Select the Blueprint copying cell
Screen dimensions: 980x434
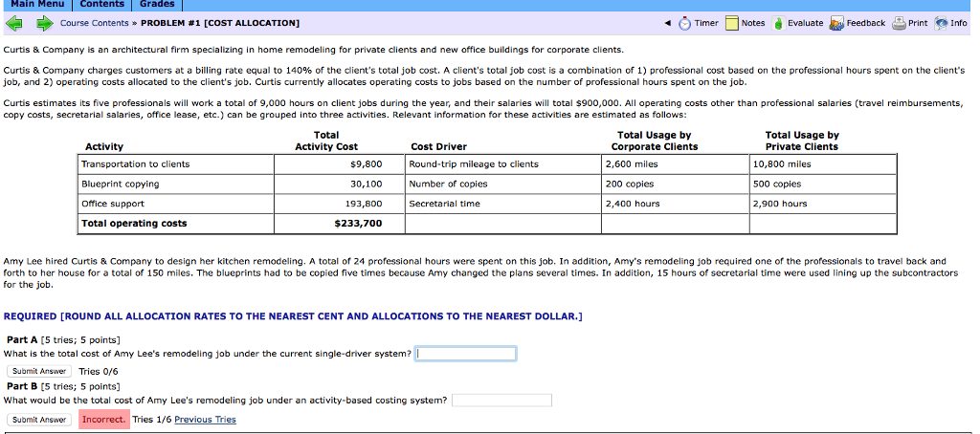click(176, 184)
